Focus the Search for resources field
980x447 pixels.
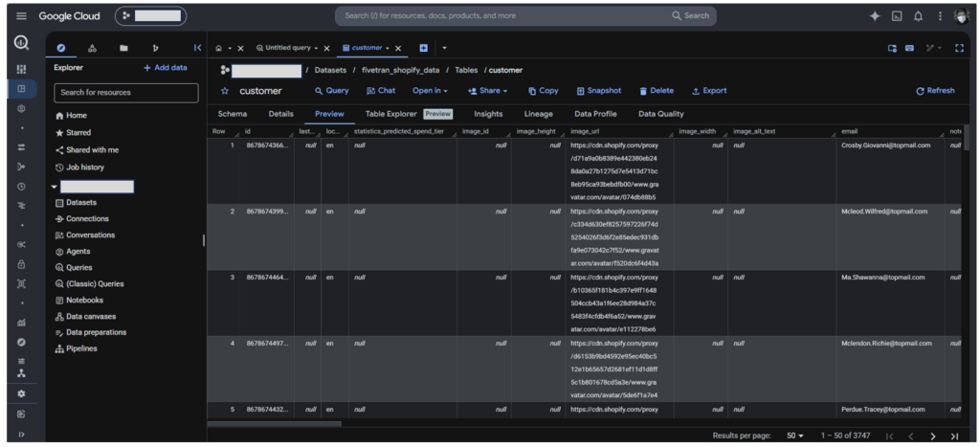(x=126, y=93)
